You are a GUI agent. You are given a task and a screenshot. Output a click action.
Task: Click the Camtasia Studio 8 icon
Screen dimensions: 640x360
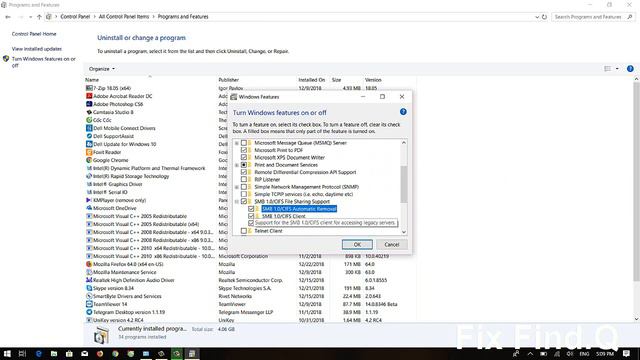point(89,112)
